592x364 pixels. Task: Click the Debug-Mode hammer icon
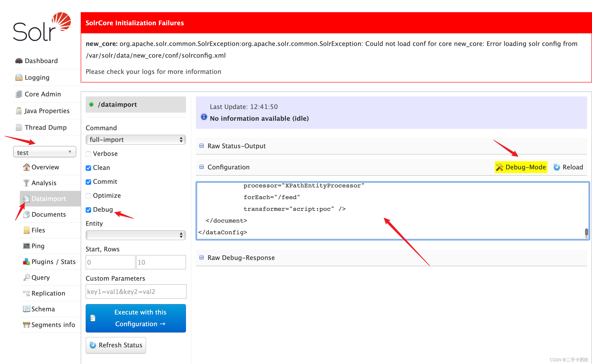pyautogui.click(x=500, y=167)
